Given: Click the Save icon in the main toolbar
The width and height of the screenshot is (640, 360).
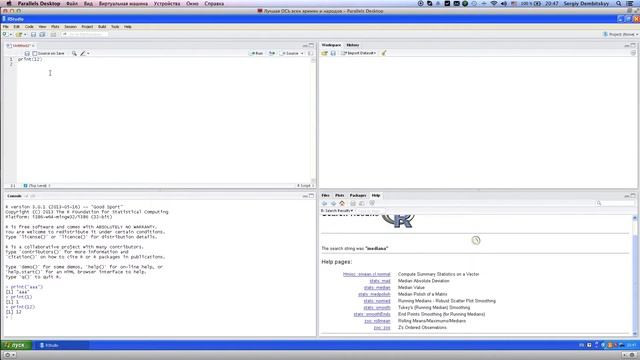Looking at the screenshot, I should tap(33, 35).
